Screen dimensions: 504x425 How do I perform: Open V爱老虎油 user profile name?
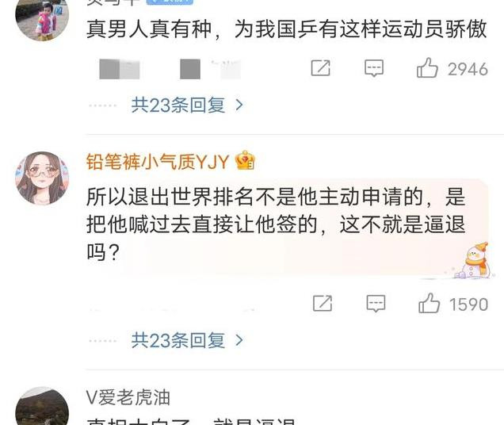point(128,397)
